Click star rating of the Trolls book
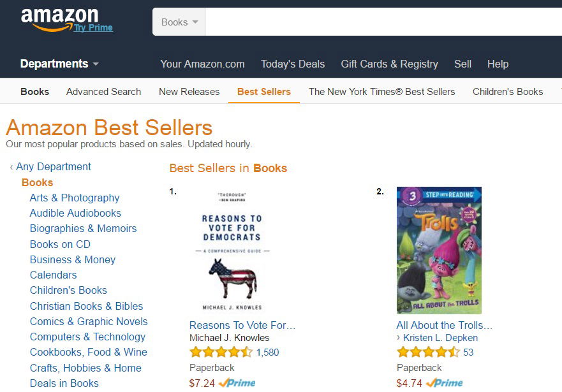562x392 pixels. point(428,352)
